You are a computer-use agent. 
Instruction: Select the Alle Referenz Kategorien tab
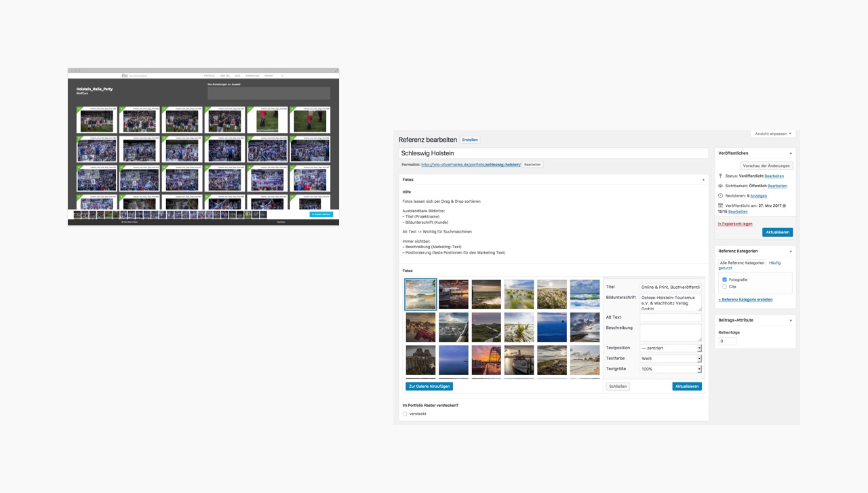point(742,262)
